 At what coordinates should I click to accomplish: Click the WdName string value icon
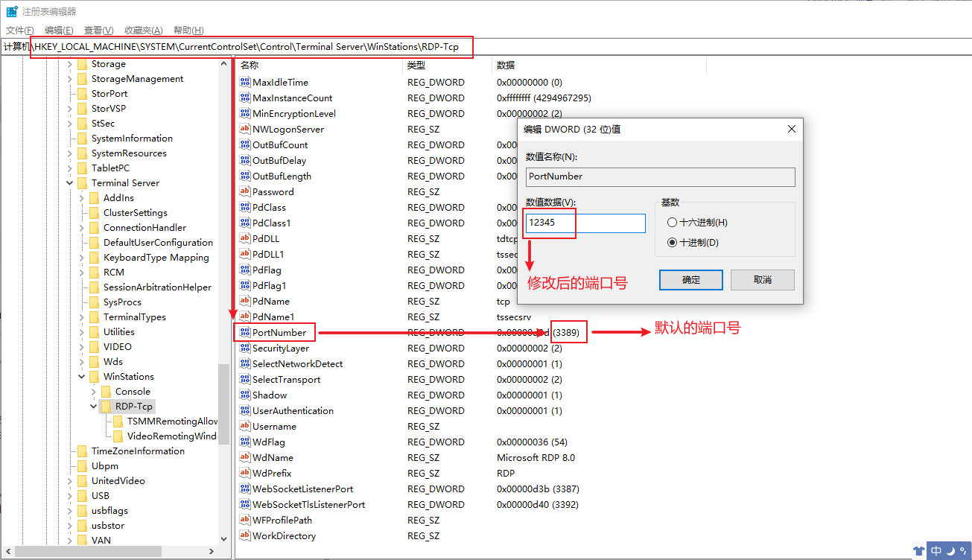[245, 457]
